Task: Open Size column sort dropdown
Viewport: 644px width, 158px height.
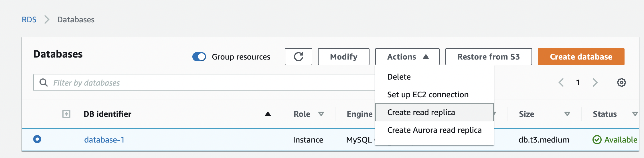Action: 567,114
